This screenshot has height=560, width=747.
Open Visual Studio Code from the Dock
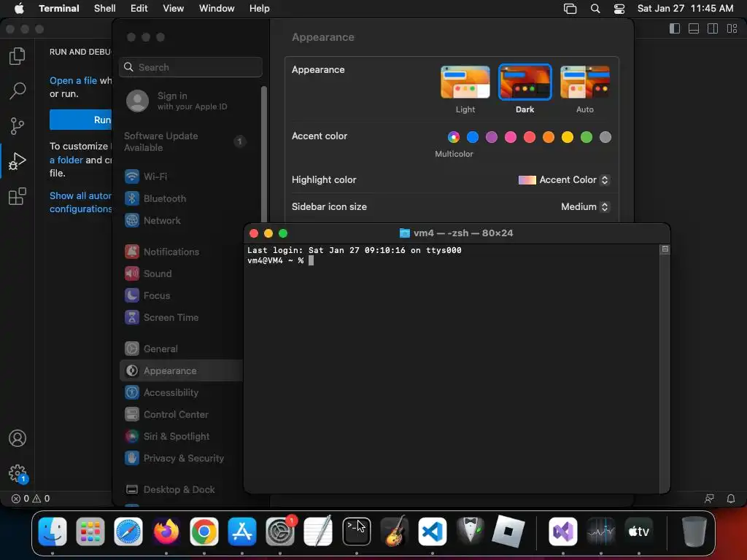point(432,531)
